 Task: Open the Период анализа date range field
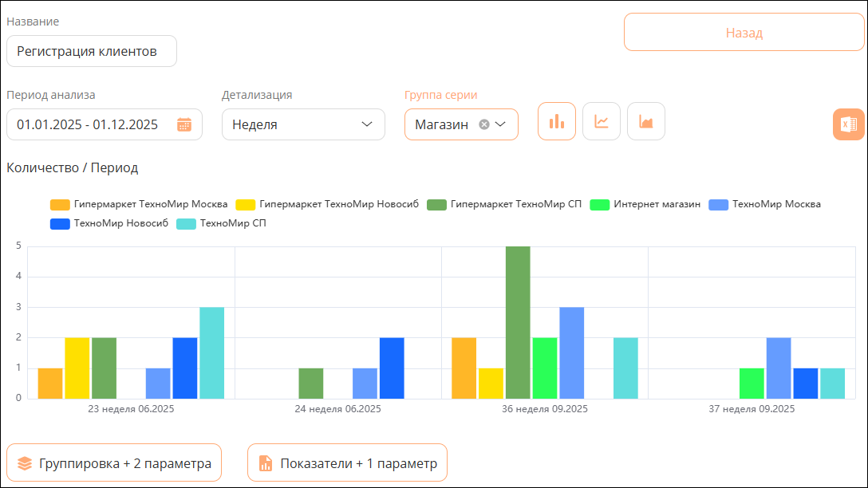click(105, 124)
